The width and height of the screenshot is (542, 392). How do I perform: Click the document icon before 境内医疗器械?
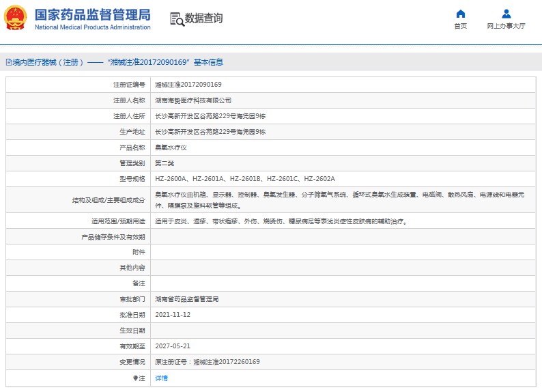(x=9, y=62)
